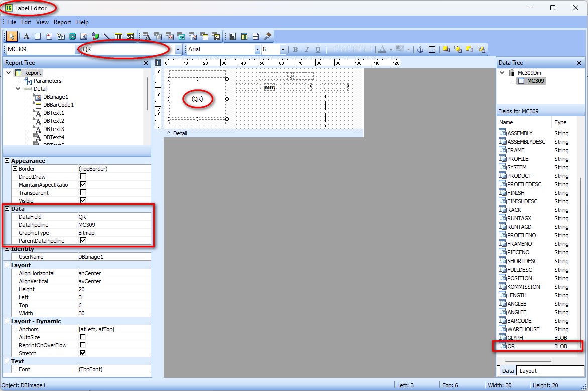
Task: Toggle Italic formatting
Action: [x=307, y=49]
